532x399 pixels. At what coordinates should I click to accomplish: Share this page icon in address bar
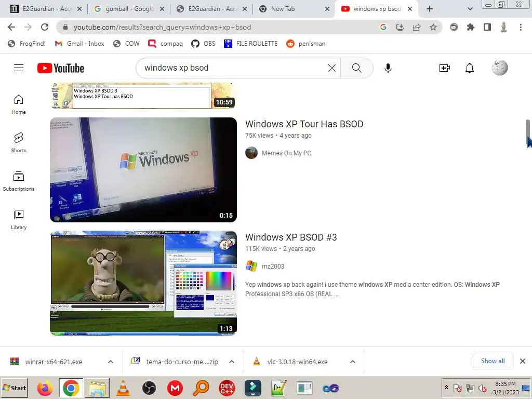(x=417, y=27)
